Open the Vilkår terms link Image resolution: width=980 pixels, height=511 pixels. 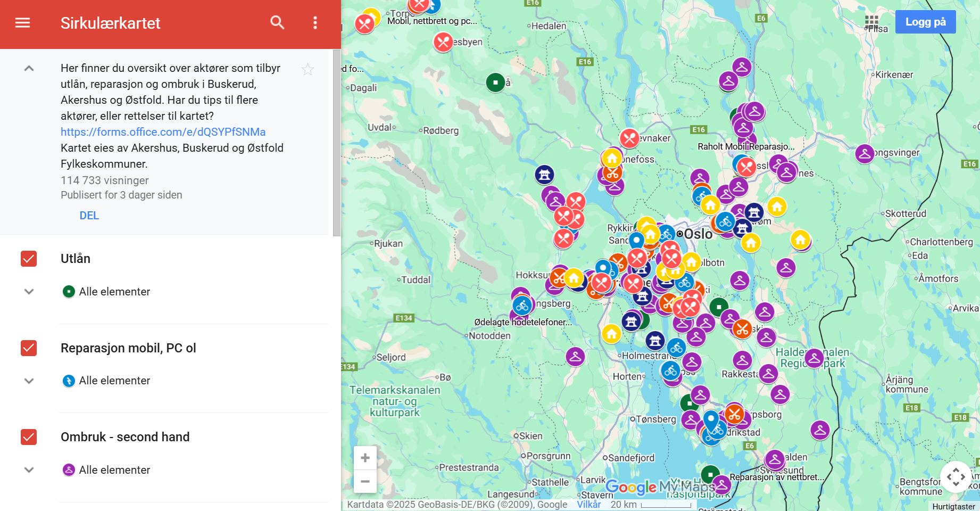589,505
